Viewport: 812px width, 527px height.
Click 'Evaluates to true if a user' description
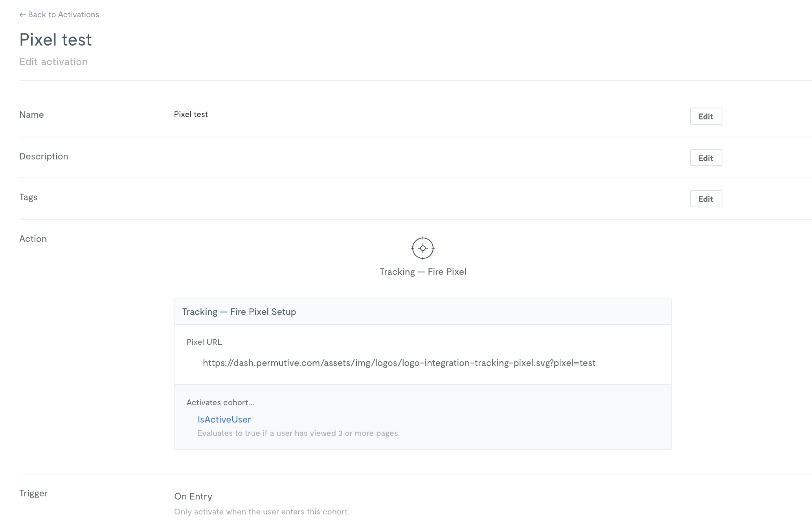click(298, 433)
